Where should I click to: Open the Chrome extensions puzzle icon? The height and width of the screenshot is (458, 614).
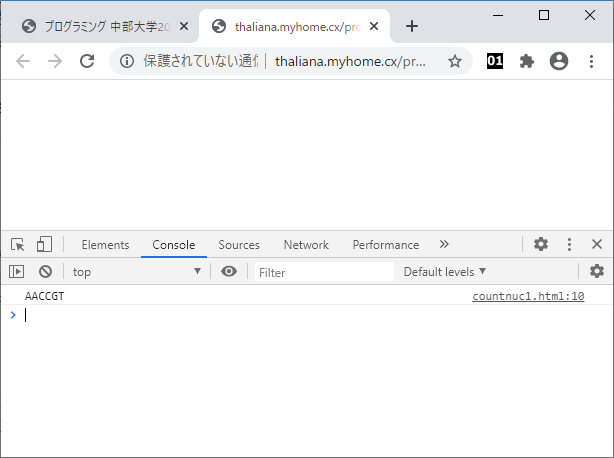pyautogui.click(x=527, y=61)
